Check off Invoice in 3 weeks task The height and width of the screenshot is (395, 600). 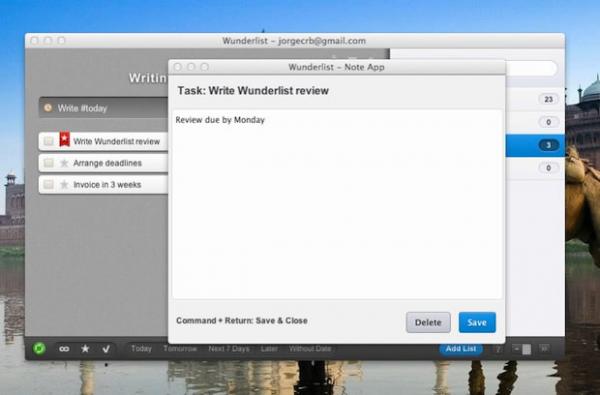point(49,184)
